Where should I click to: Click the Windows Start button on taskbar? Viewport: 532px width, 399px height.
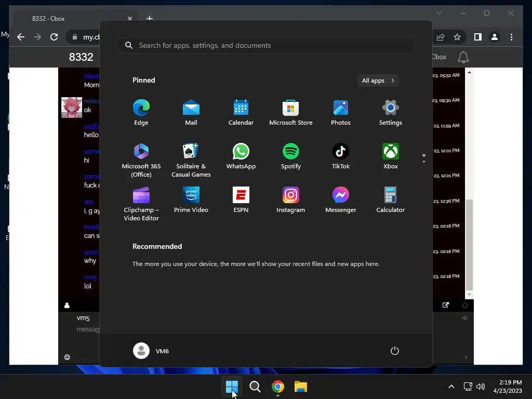(x=232, y=387)
